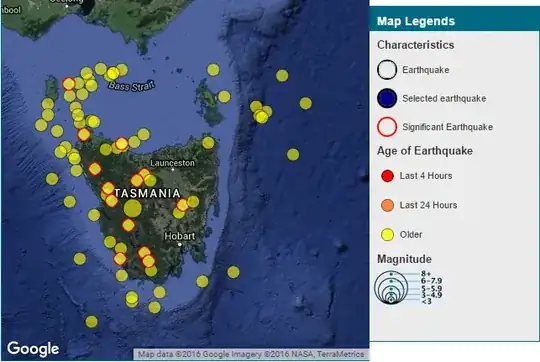Select the yellow marker just east of Flinders Island
The height and width of the screenshot is (362, 540).
click(x=224, y=96)
